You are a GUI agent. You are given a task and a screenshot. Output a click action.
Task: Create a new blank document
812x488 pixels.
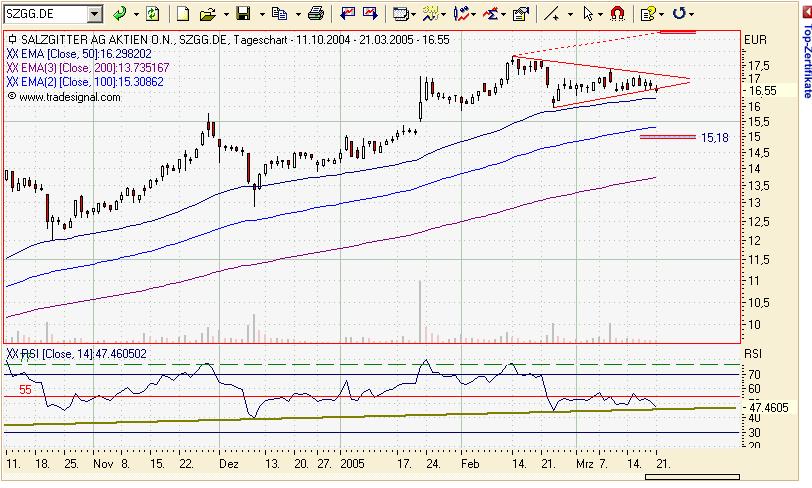pos(183,13)
